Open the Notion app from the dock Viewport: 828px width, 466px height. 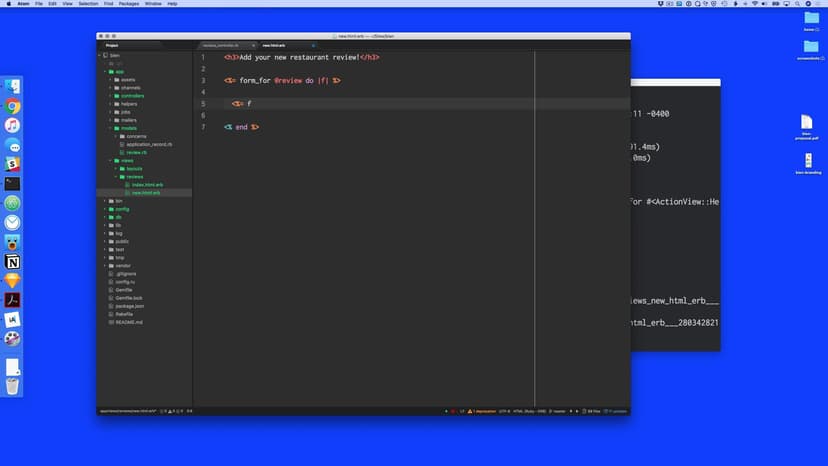(12, 261)
